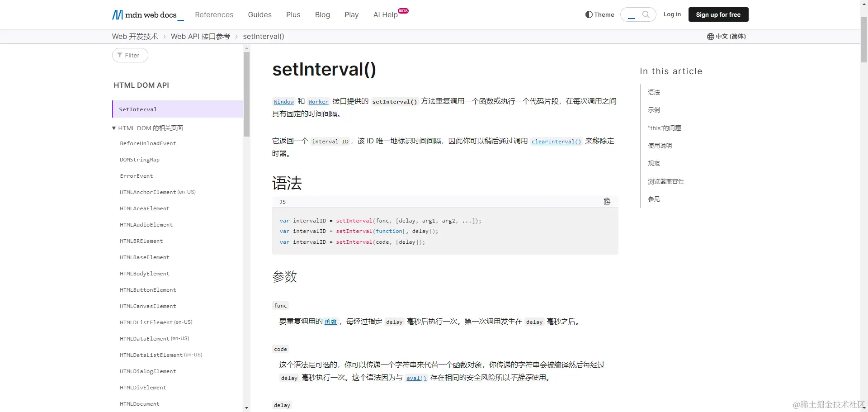Collapse the HTML DOM 的相关页面 section
Screen dimensions: 868x412
[114, 128]
